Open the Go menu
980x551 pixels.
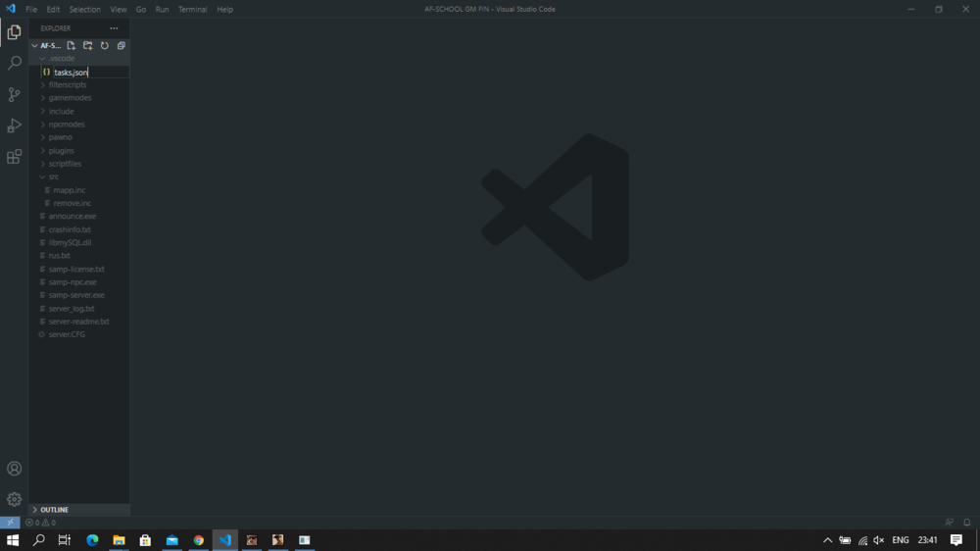click(140, 10)
